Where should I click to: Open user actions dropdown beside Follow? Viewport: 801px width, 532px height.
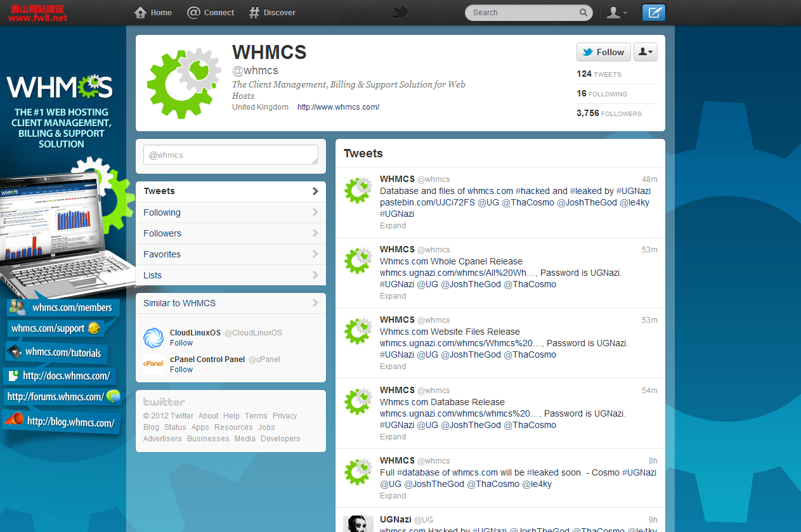646,52
